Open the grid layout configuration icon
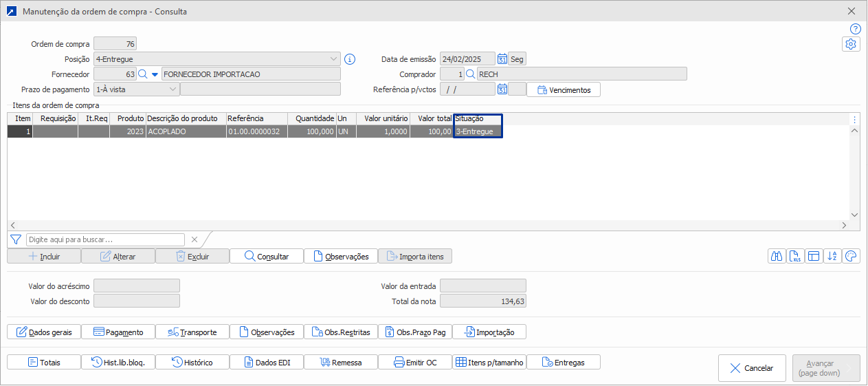 click(814, 256)
